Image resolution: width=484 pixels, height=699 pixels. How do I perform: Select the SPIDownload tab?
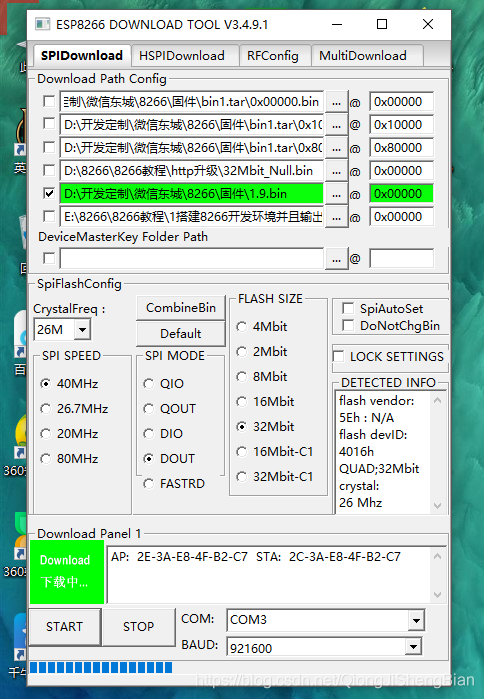pos(82,55)
